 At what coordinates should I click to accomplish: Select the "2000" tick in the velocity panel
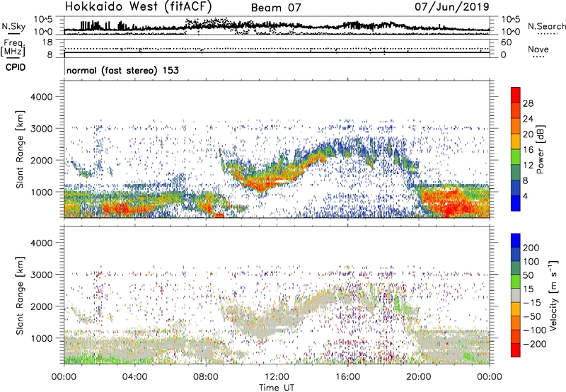pos(41,306)
